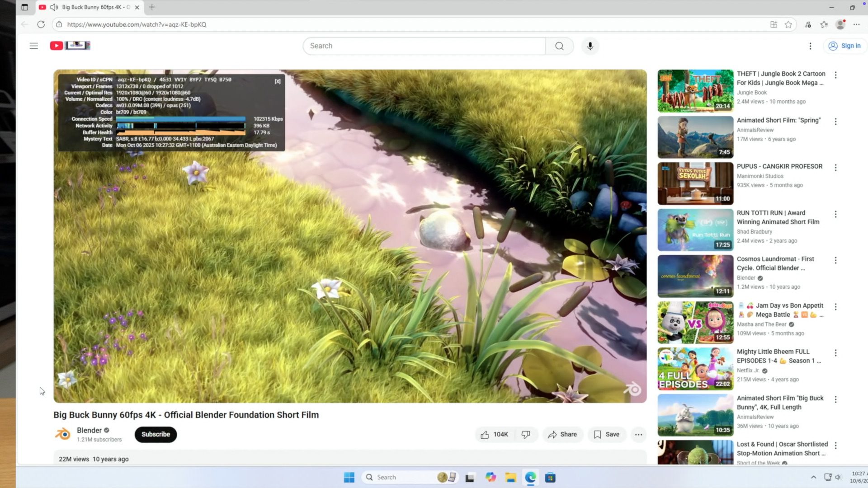Open YouTube settings three-dot menu beside Sign in
868x488 pixels.
[x=810, y=46]
